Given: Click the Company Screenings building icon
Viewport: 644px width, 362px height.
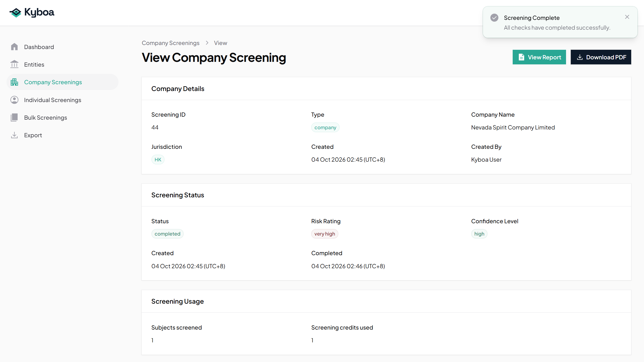Looking at the screenshot, I should click(x=14, y=82).
